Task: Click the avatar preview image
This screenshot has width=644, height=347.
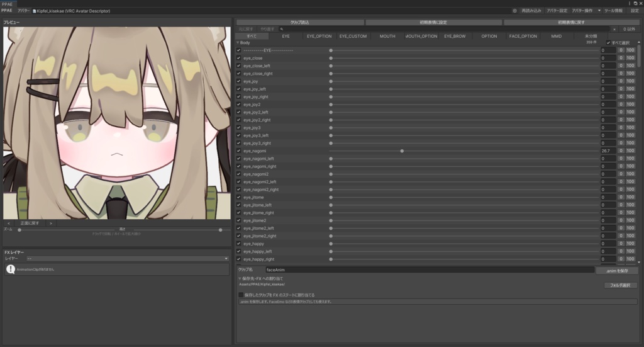Action: pos(117,123)
